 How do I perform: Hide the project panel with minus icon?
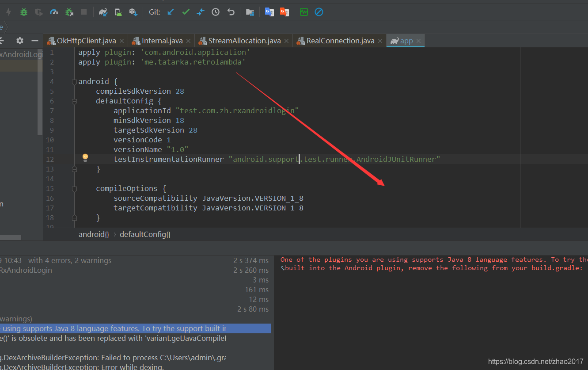click(x=35, y=41)
